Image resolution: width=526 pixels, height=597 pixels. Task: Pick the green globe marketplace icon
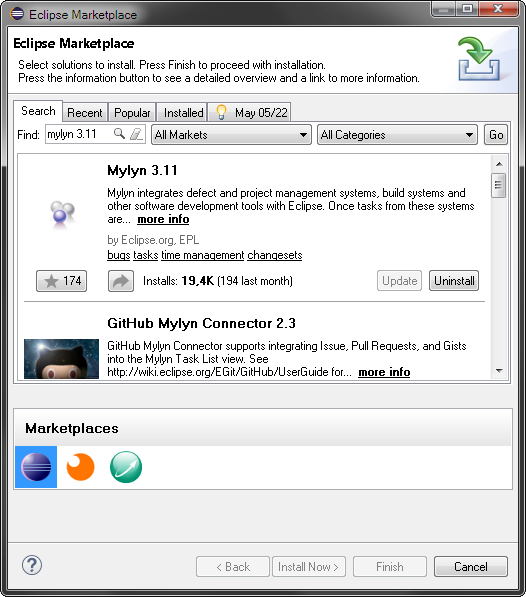(x=126, y=467)
